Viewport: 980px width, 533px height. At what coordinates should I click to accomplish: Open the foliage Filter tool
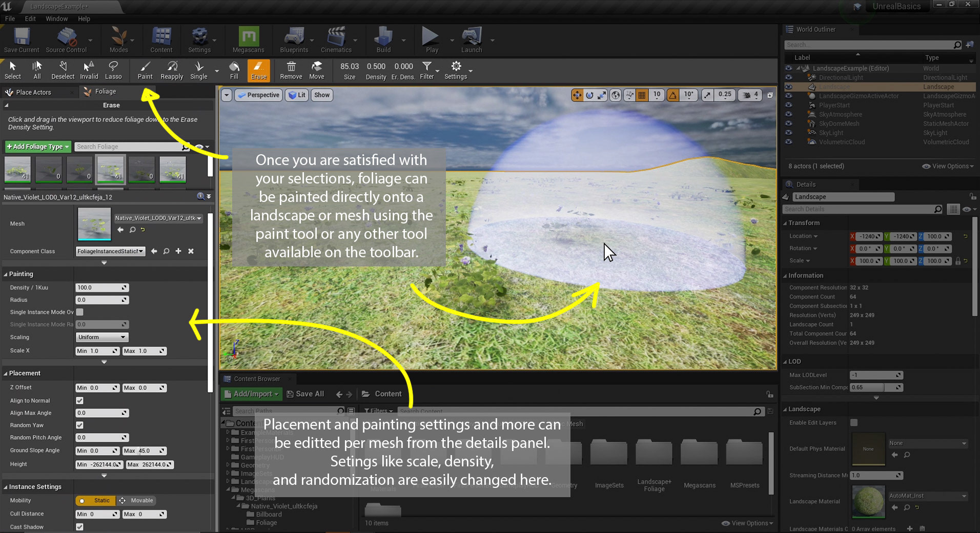tap(427, 71)
